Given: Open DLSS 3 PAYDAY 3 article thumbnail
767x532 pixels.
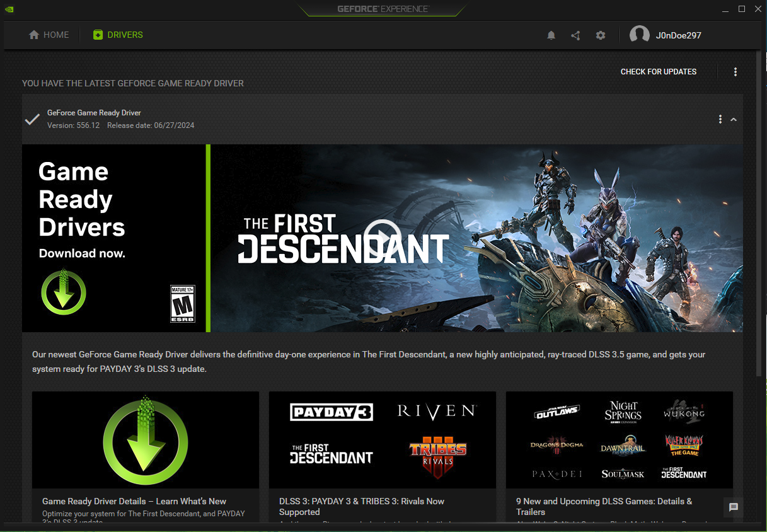Looking at the screenshot, I should 383,440.
